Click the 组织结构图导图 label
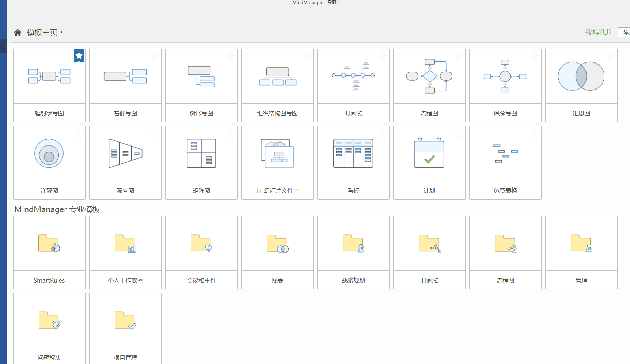The image size is (630, 364). [x=277, y=114]
